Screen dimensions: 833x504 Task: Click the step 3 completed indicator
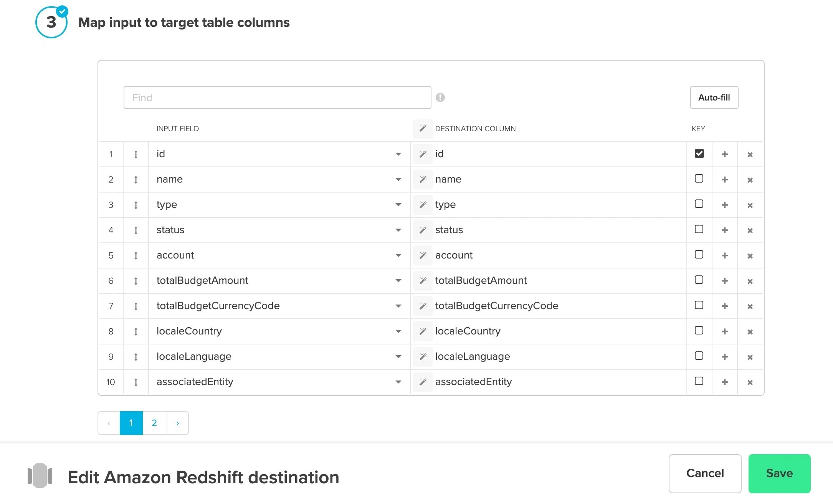point(51,22)
